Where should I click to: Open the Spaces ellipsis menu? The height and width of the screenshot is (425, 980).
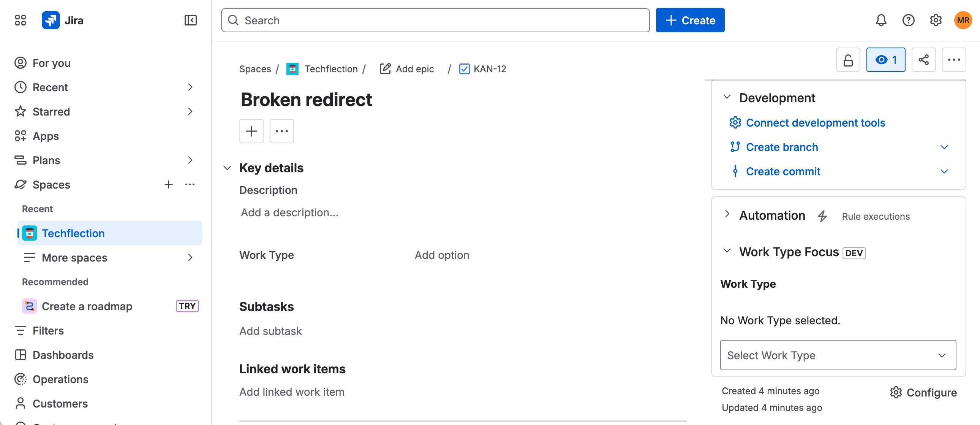pyautogui.click(x=190, y=184)
